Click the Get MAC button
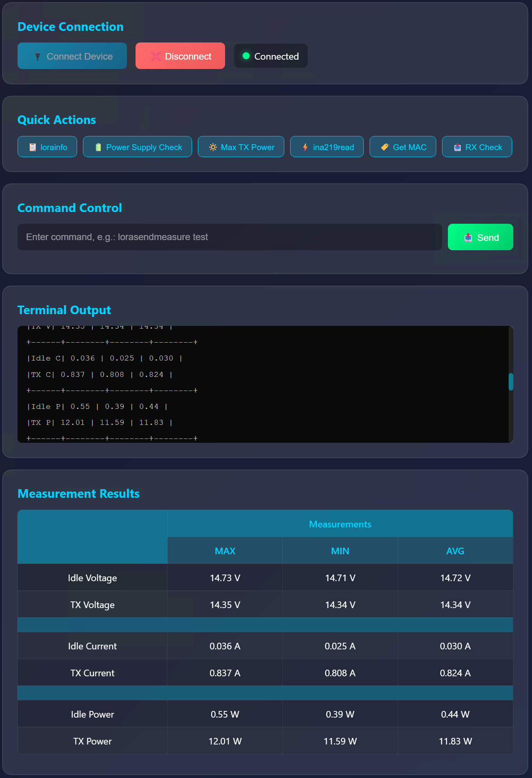Screen dimensions: 532x778 [x=403, y=147]
